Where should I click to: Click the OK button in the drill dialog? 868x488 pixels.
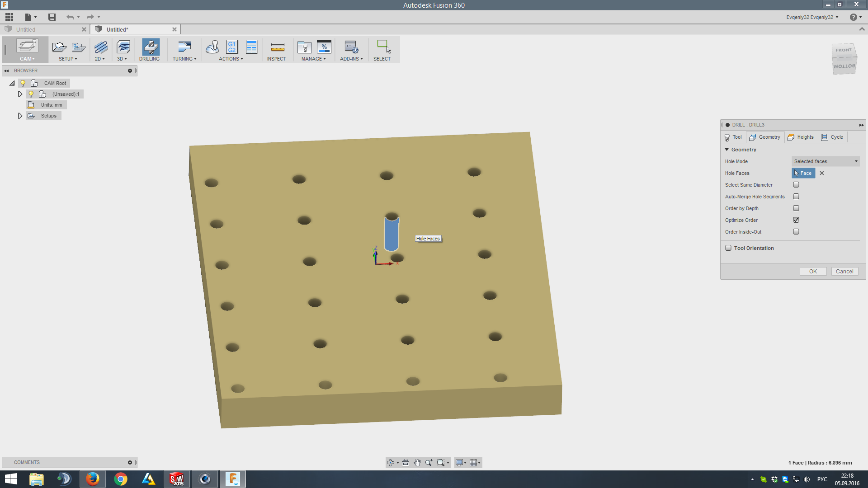[x=813, y=272]
